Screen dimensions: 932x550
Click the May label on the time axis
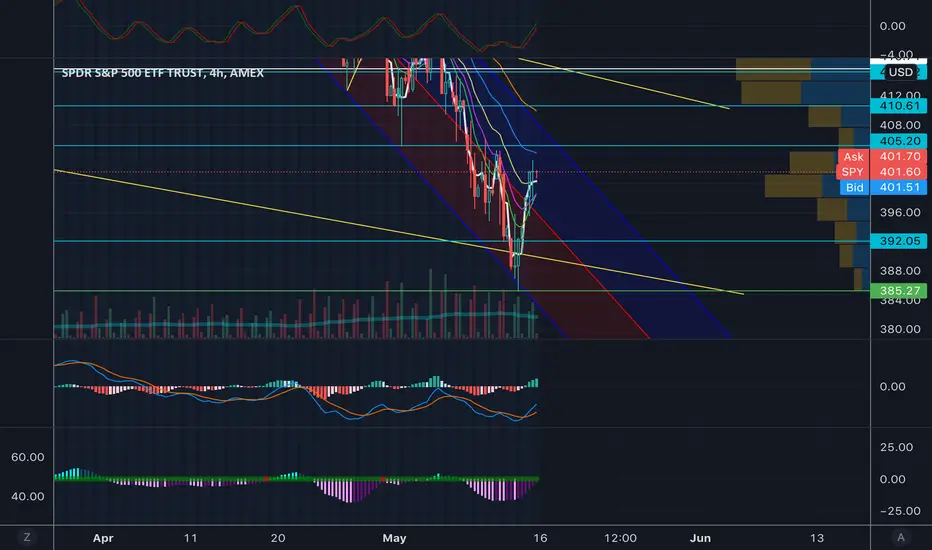coord(394,538)
